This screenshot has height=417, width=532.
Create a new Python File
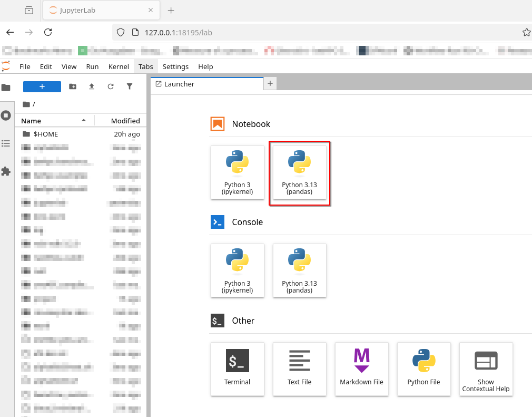(424, 369)
